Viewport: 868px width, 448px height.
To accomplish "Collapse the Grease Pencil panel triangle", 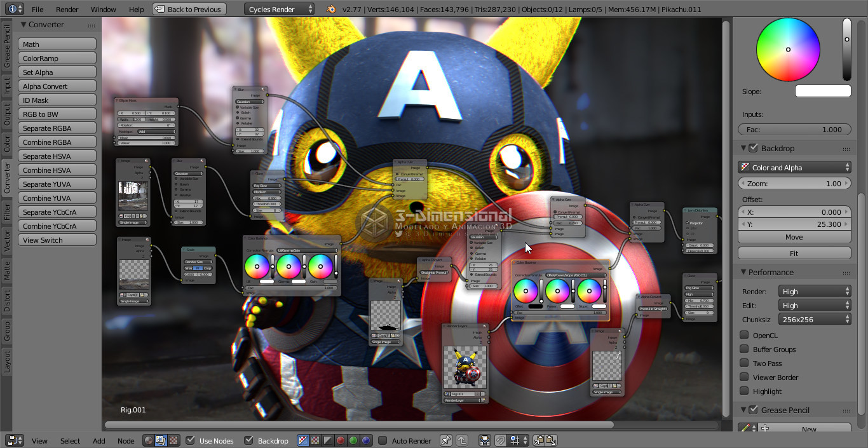I will pyautogui.click(x=743, y=410).
